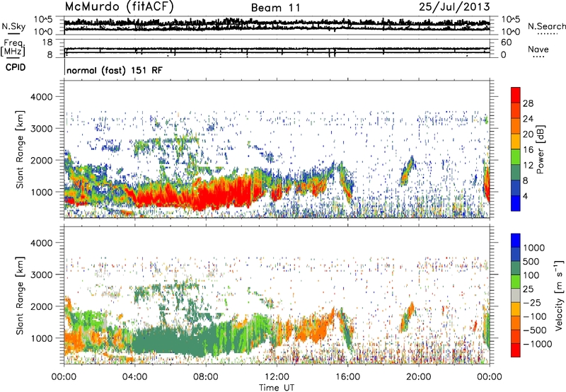Image resolution: width=566 pixels, height=392 pixels.
Task: Click the Time UT axis title
Action: coord(277,388)
